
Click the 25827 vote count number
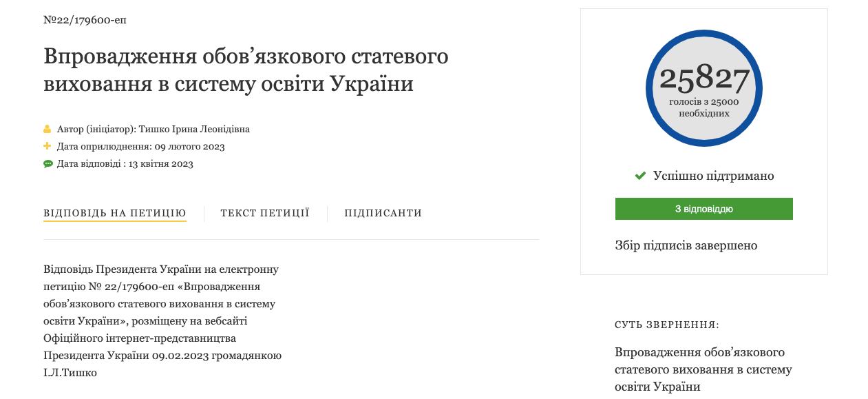704,79
